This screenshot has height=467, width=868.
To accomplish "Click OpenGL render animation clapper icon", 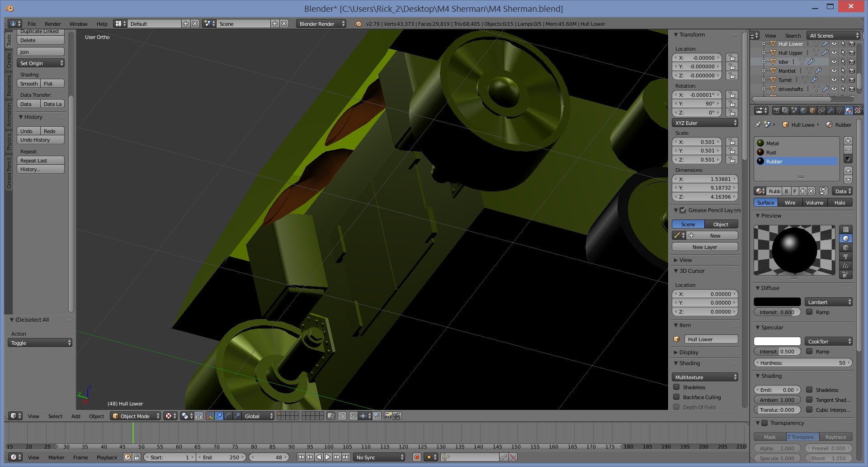I will [397, 416].
